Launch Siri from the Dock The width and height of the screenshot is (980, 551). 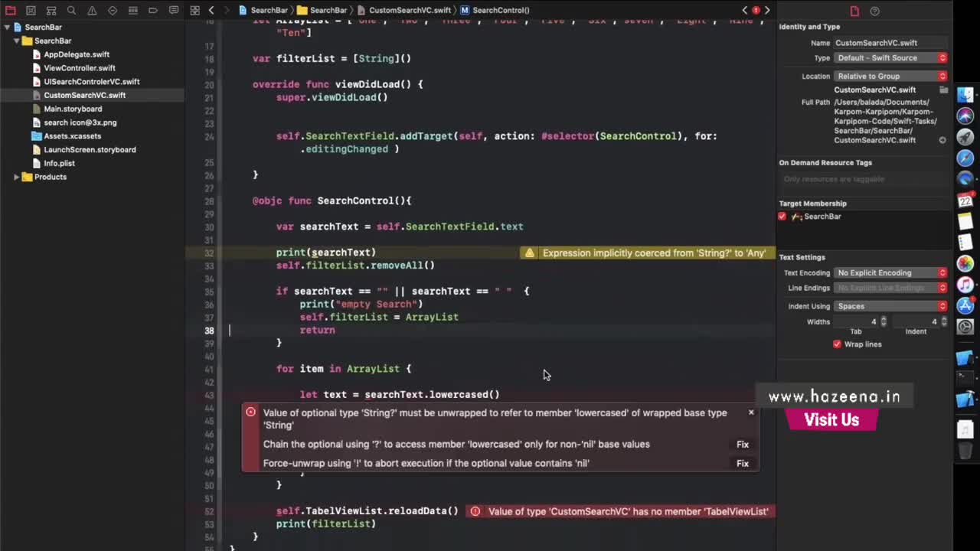tap(965, 116)
